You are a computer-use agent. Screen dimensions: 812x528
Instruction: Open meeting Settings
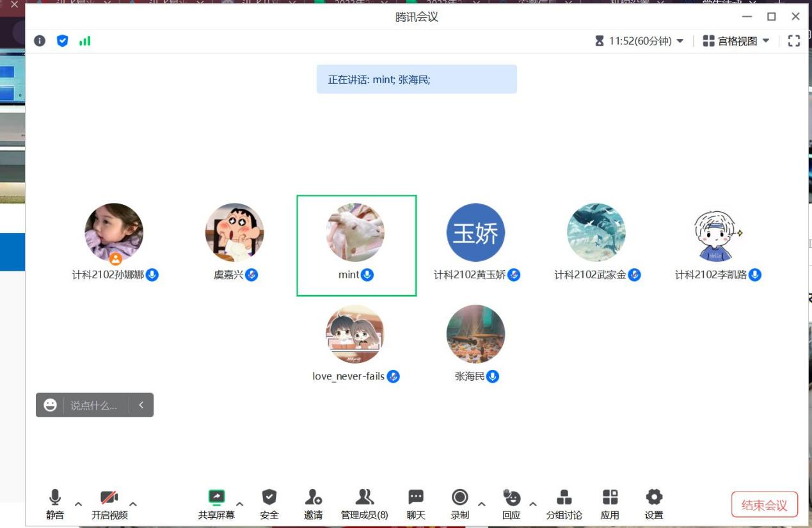653,504
